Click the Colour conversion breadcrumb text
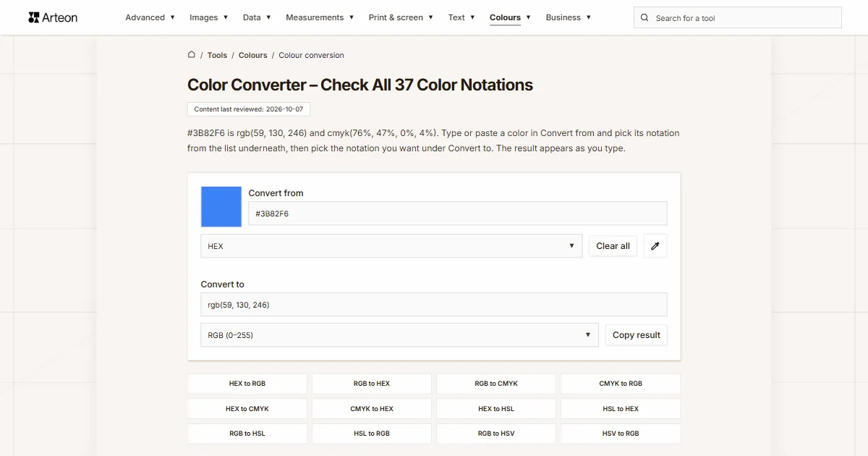Viewport: 868px width, 456px height. click(312, 55)
